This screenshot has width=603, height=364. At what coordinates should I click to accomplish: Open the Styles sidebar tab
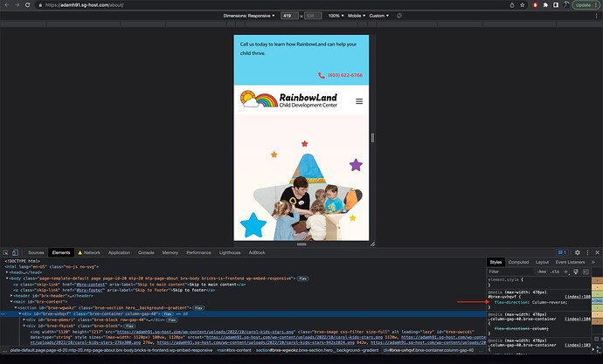coord(496,262)
